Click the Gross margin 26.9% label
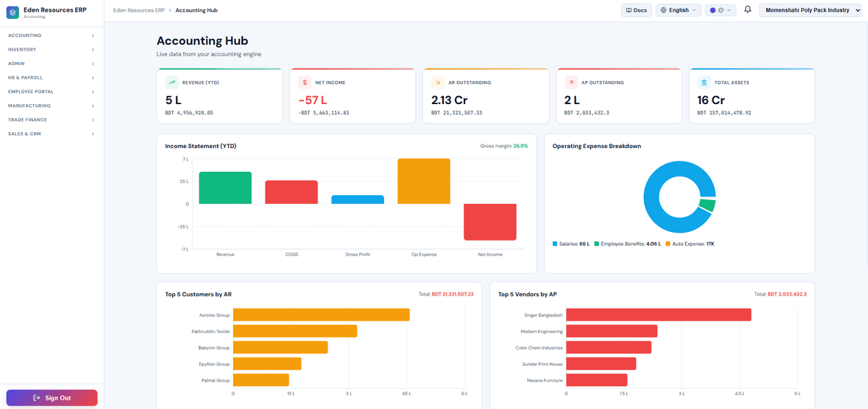The width and height of the screenshot is (868, 409). pyautogui.click(x=504, y=146)
